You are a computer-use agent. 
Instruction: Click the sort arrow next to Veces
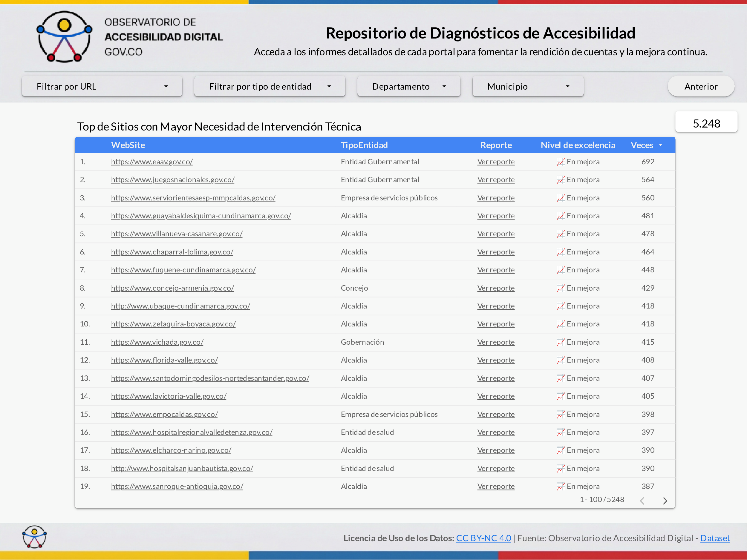pos(661,145)
